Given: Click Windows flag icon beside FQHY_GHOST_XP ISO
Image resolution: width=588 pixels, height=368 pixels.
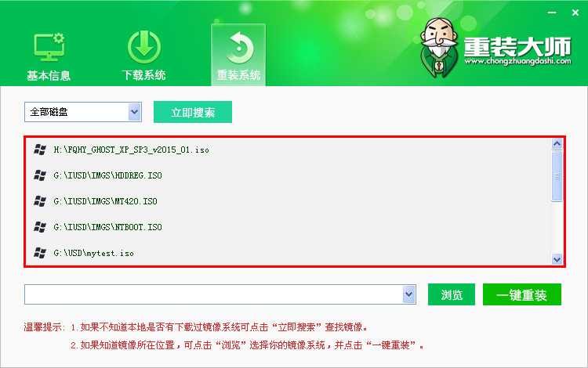Looking at the screenshot, I should pos(40,150).
